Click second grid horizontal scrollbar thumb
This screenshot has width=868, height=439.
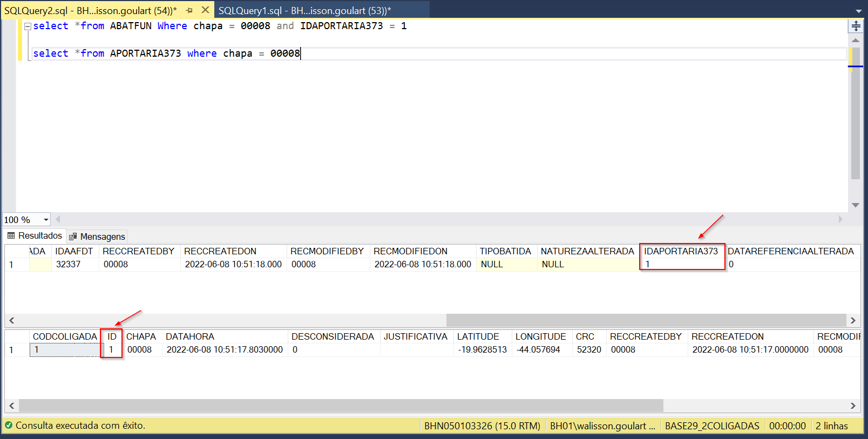pos(341,406)
